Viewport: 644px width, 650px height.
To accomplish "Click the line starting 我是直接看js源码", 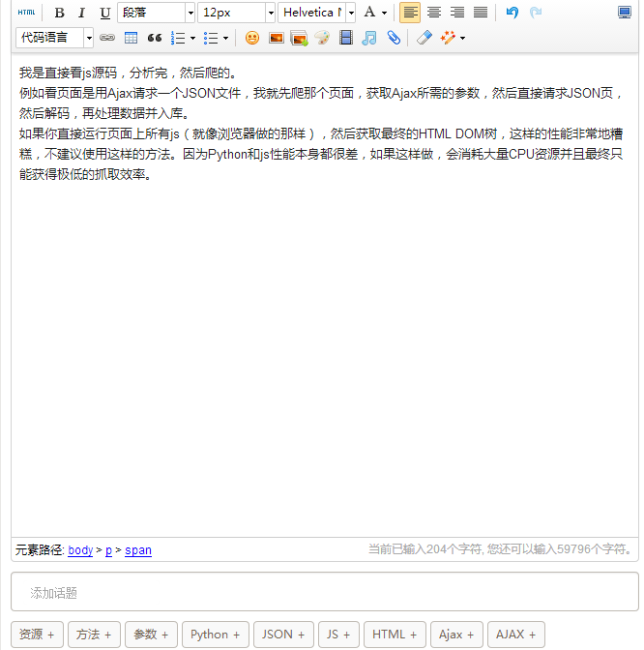I will point(129,73).
